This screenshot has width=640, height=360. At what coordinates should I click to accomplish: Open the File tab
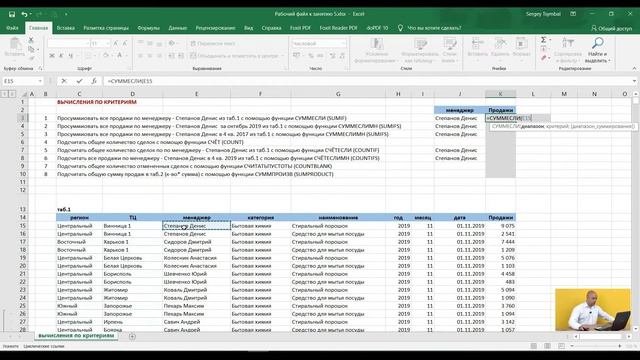(x=12, y=28)
